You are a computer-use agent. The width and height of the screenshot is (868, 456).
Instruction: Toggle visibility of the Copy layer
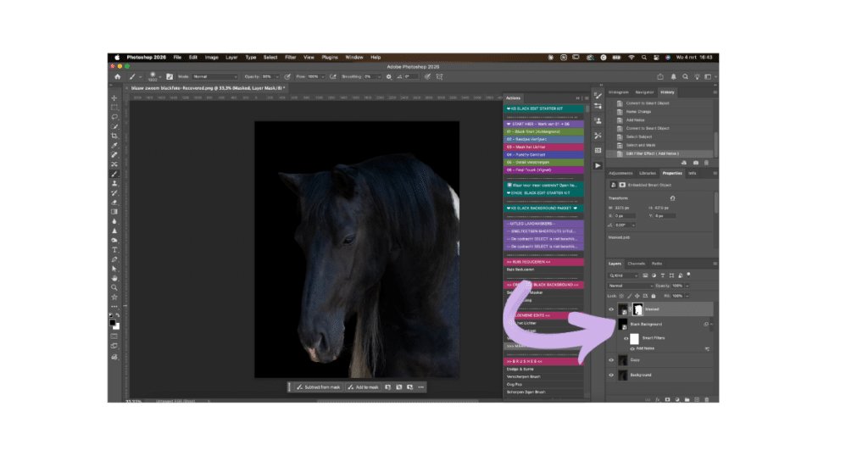point(611,359)
